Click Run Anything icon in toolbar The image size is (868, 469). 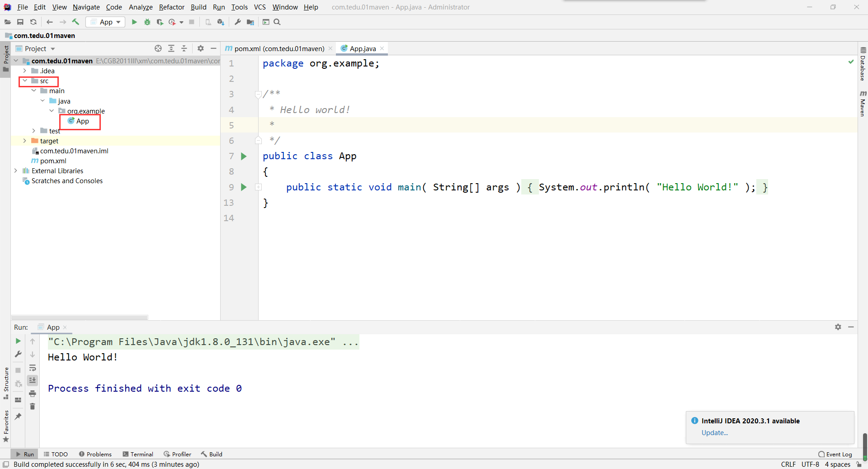pos(266,22)
